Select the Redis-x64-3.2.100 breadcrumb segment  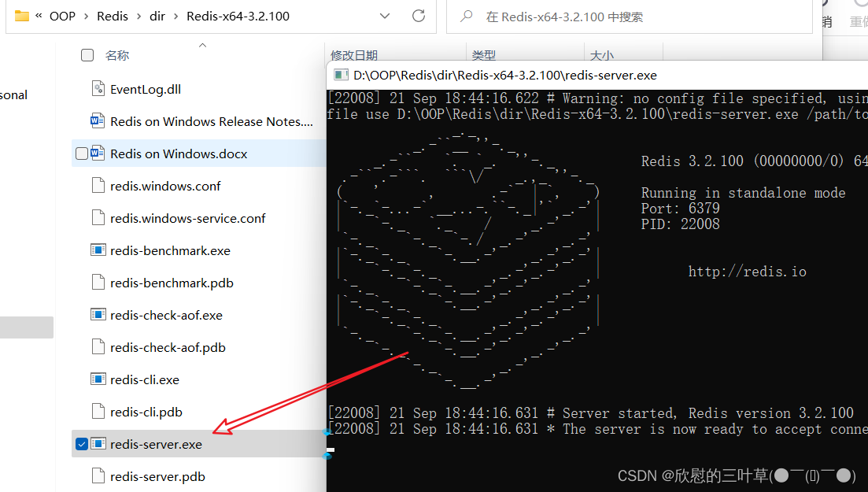pos(238,16)
